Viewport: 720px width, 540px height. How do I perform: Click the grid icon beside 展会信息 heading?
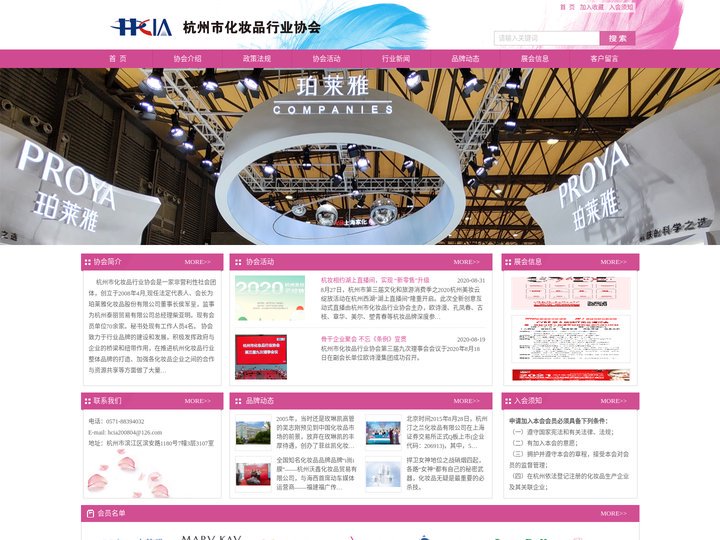pyautogui.click(x=508, y=262)
